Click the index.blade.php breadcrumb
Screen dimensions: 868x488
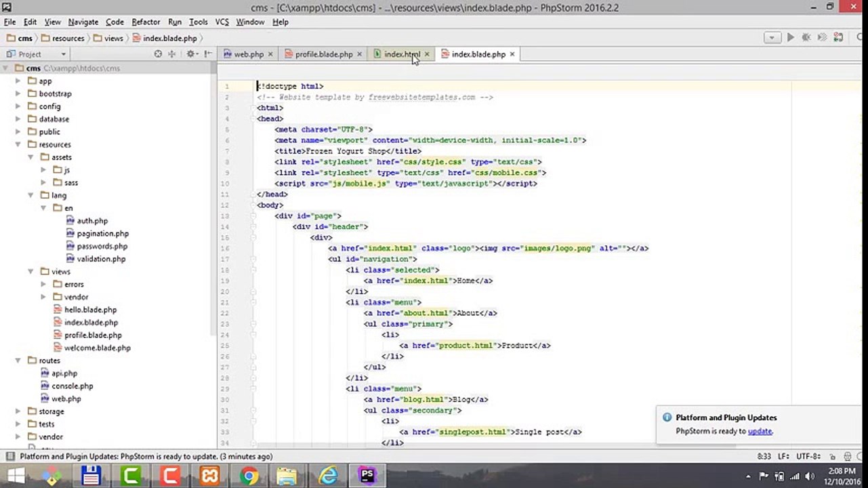[x=165, y=38]
